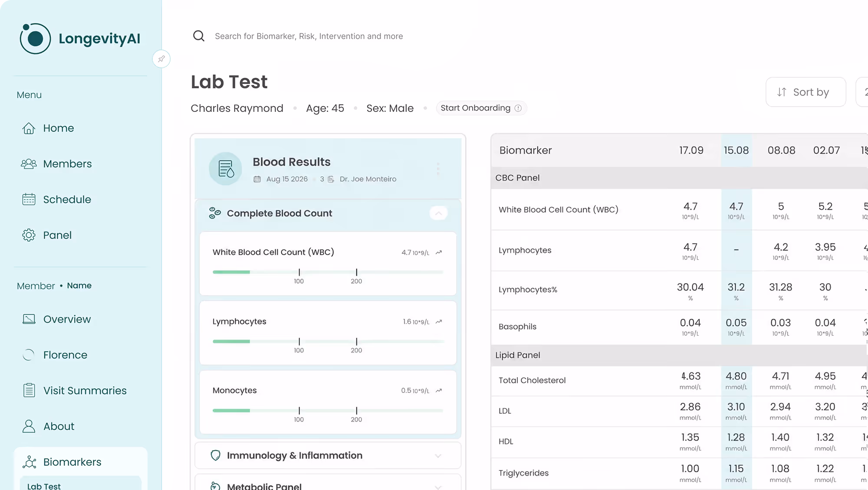Click the Lymphocytes% row label

(x=528, y=290)
